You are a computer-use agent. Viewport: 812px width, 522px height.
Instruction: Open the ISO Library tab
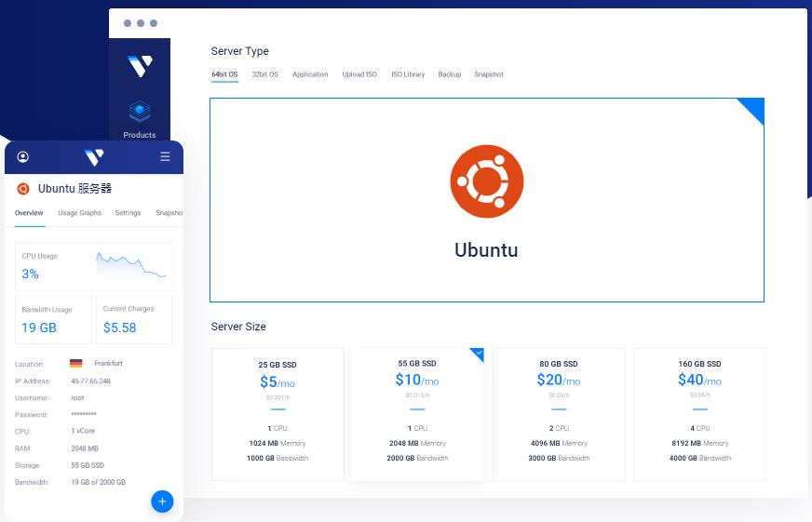[x=408, y=74]
